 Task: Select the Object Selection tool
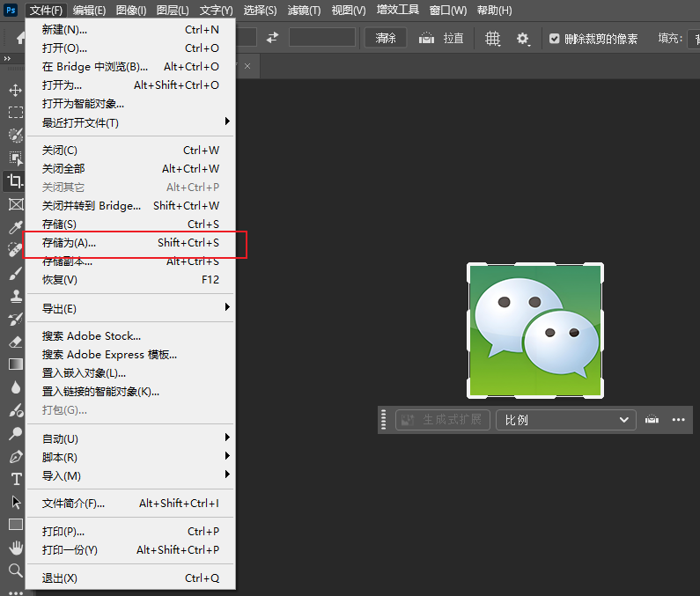pyautogui.click(x=16, y=158)
